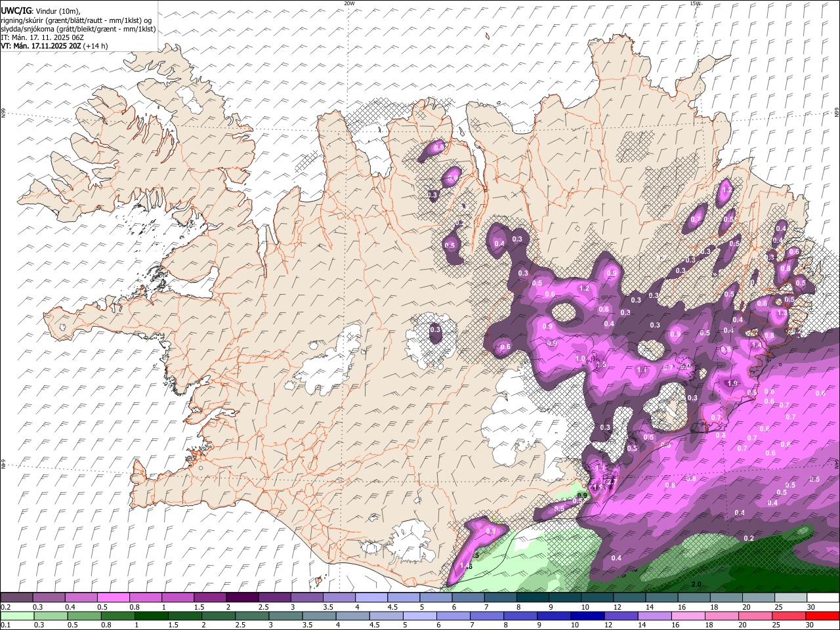Click the deep blue 10 swatch in lower legend row
840x630 pixels.
tap(588, 616)
